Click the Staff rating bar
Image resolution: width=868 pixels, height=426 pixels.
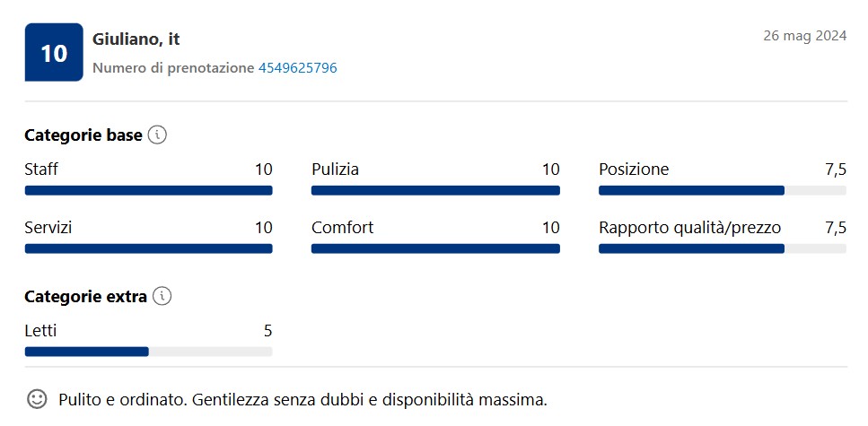click(149, 190)
